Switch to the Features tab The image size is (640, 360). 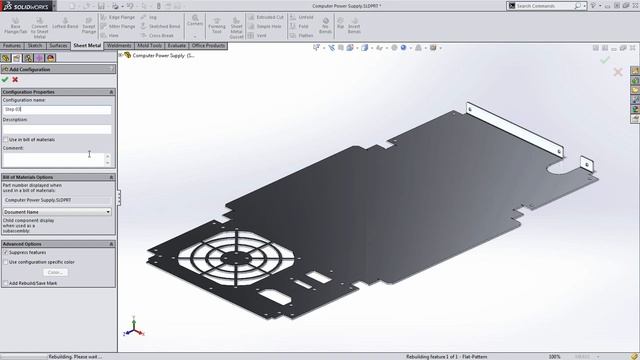click(x=12, y=46)
